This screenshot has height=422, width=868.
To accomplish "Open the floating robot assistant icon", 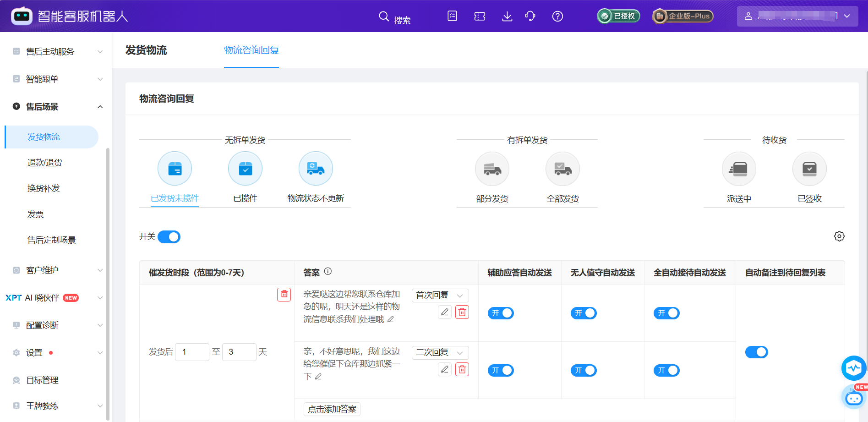I will click(x=854, y=397).
